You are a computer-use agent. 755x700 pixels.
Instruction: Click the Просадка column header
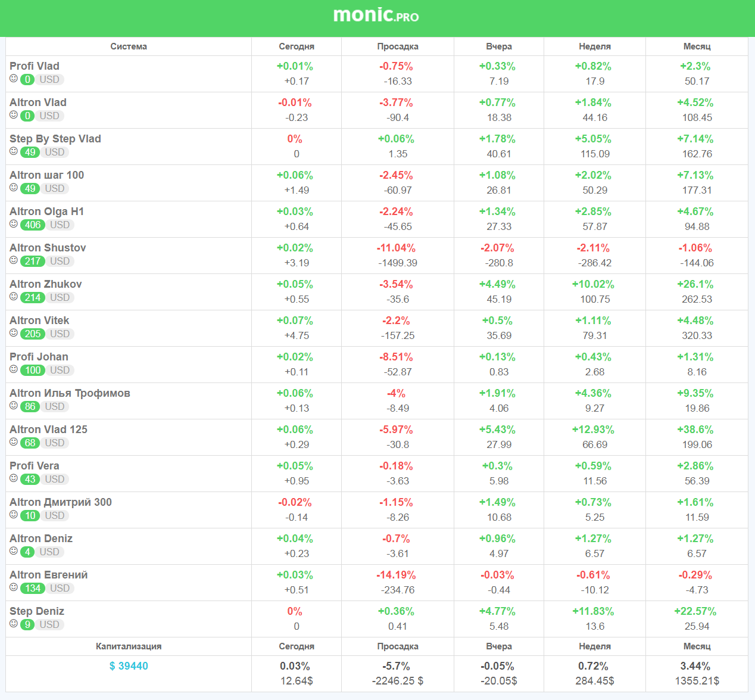coord(398,46)
